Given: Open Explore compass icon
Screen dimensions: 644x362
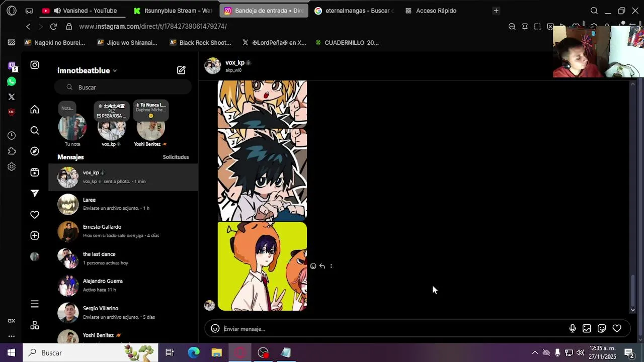Looking at the screenshot, I should click(x=35, y=151).
